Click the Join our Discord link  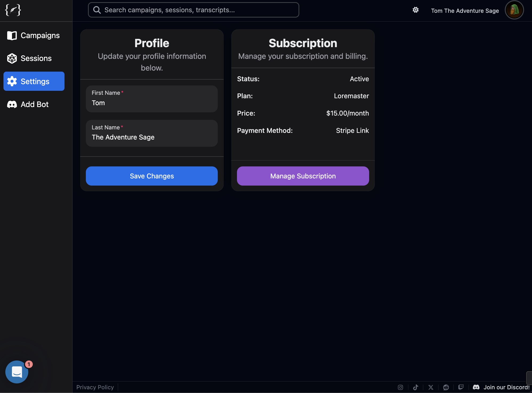pos(501,387)
